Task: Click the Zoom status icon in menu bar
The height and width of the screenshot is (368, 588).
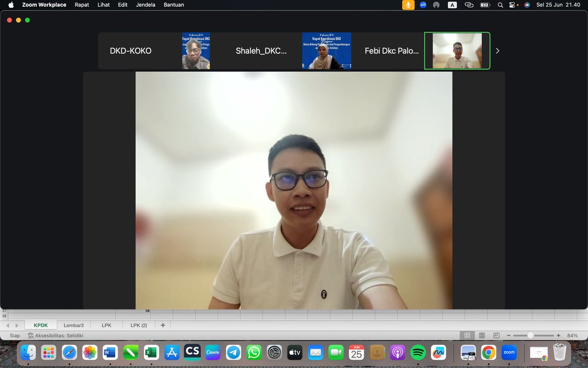Action: coord(423,5)
